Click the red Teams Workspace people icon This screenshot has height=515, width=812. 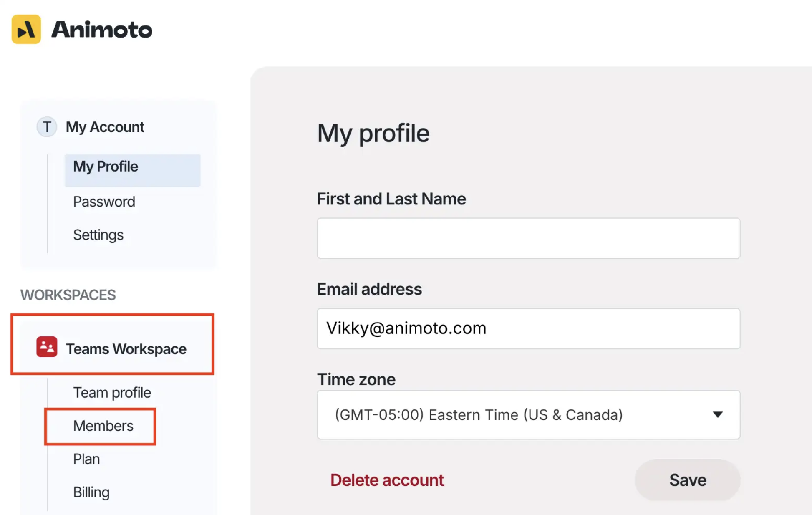47,347
